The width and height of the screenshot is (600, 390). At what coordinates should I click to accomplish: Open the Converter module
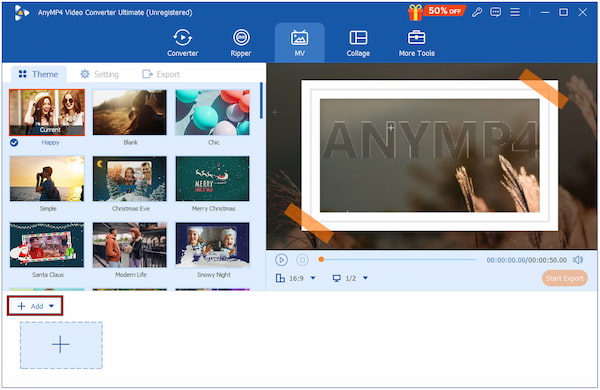click(183, 43)
